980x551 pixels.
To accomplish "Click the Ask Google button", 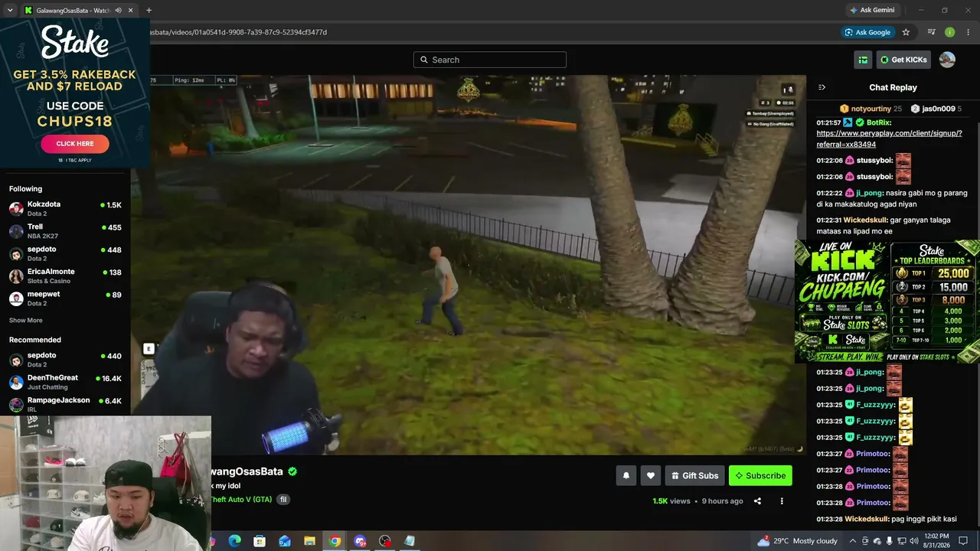I will point(867,32).
